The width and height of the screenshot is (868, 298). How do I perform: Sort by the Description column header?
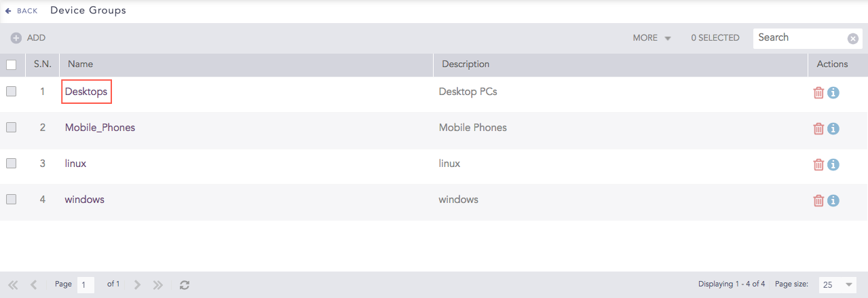pos(466,64)
